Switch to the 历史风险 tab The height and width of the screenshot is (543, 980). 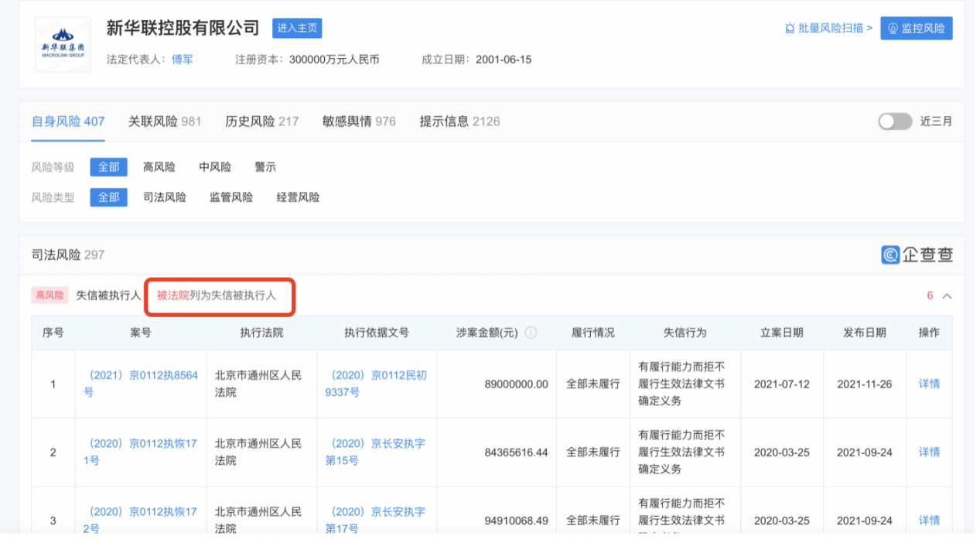point(261,121)
